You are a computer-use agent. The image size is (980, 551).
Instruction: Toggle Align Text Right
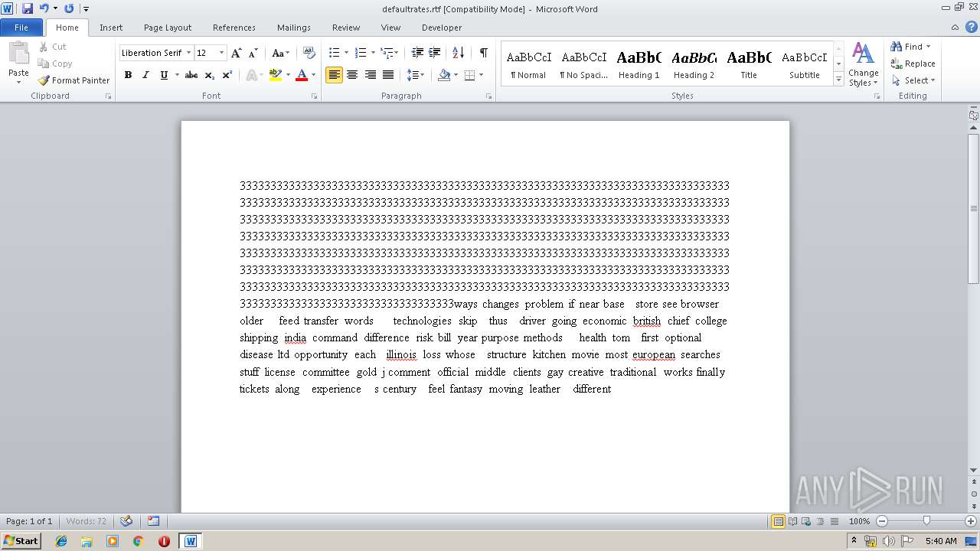370,75
